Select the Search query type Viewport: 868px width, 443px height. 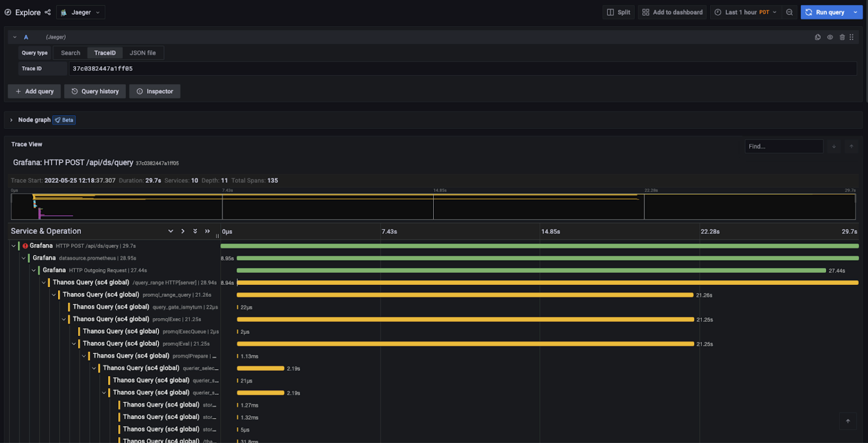(70, 53)
